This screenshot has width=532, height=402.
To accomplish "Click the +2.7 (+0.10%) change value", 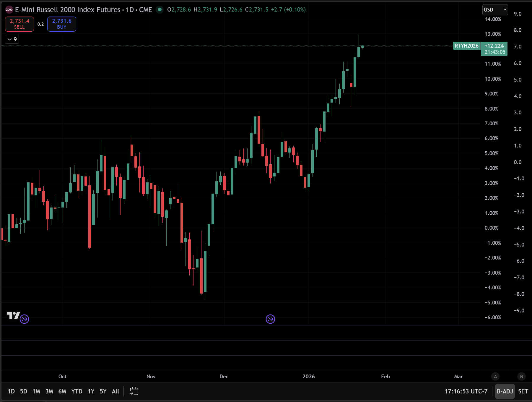I will click(288, 10).
